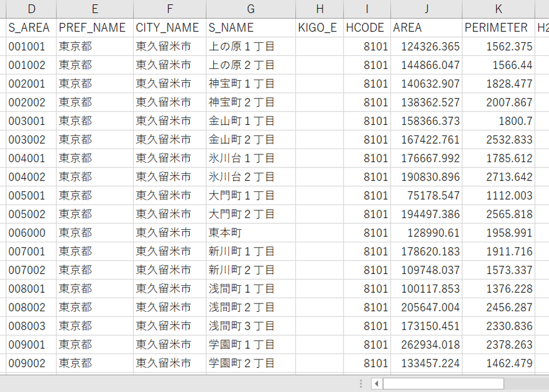Select column J header
The width and height of the screenshot is (549, 392).
[x=427, y=9]
